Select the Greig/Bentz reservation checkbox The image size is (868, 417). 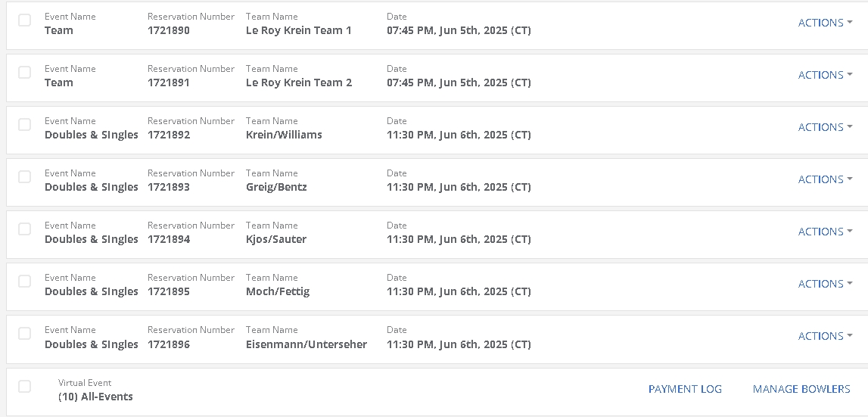tap(25, 177)
